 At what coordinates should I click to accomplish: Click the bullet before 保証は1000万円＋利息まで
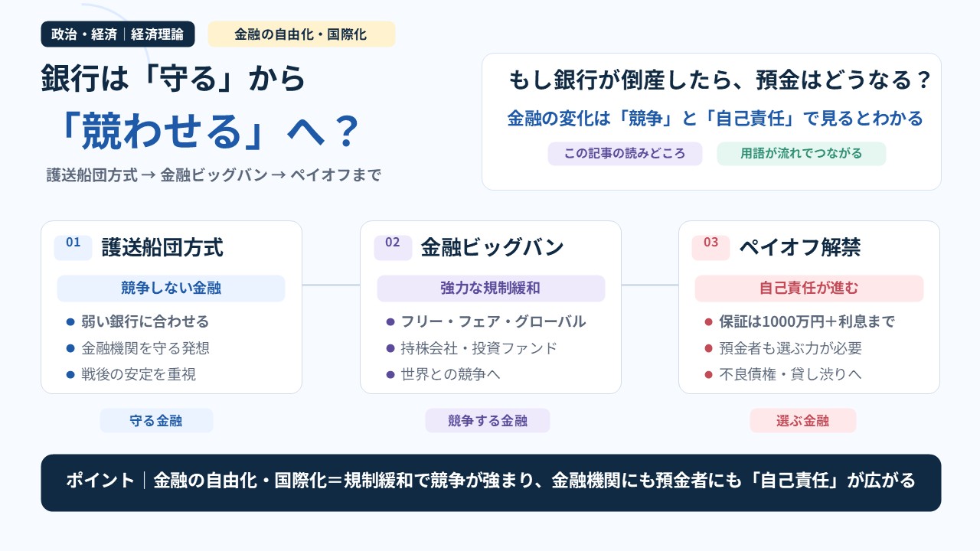coord(708,322)
